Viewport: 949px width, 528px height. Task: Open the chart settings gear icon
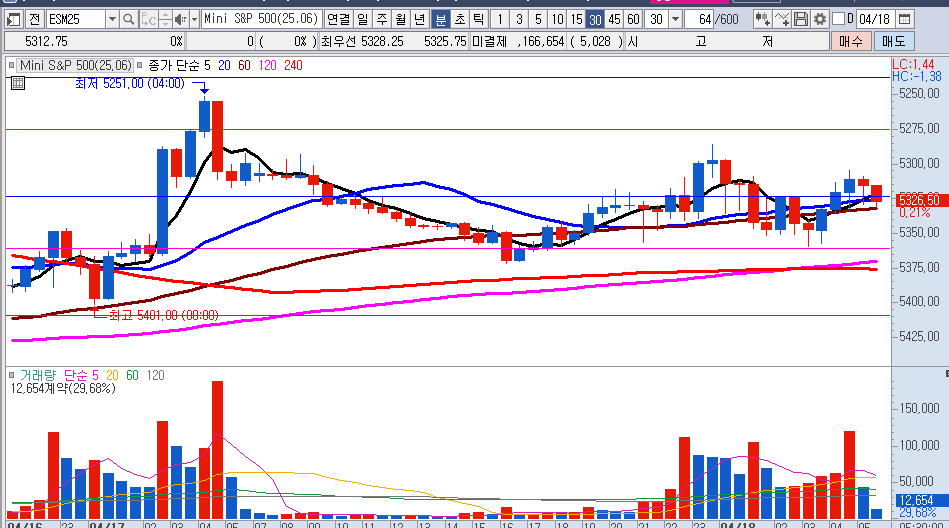click(820, 19)
